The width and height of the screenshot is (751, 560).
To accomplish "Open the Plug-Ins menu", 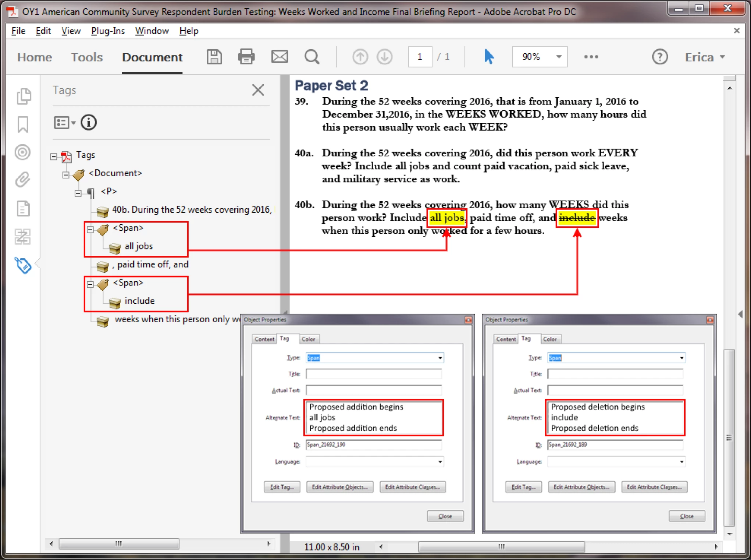I will pos(108,31).
